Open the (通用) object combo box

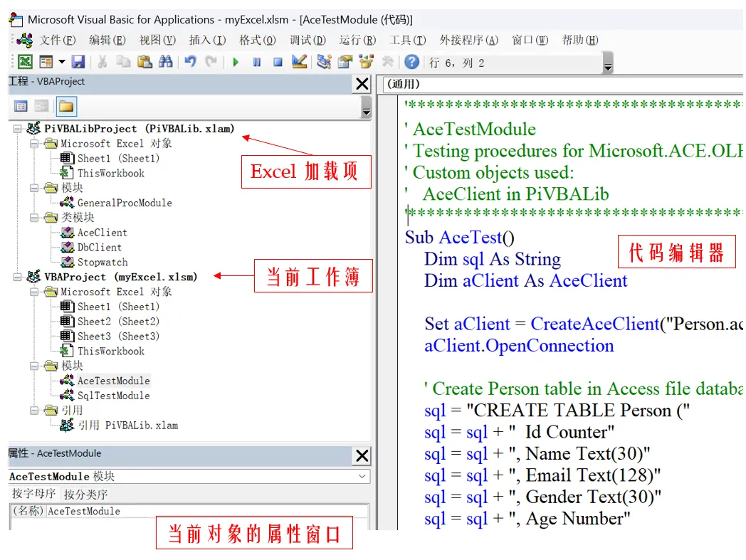tap(563, 84)
